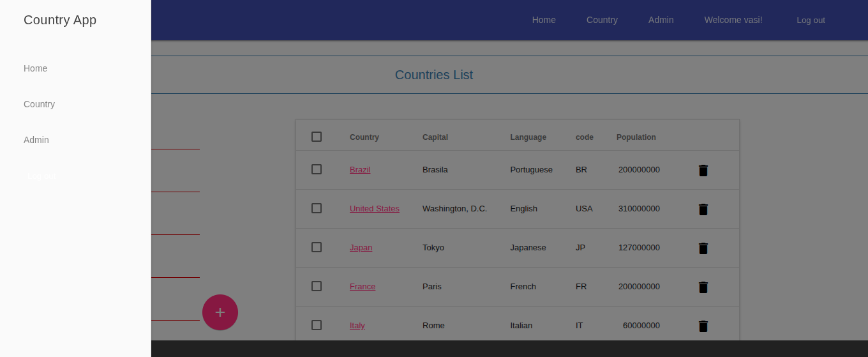This screenshot has height=357, width=868.
Task: Delete the Brazil row with trash icon
Action: (x=703, y=171)
